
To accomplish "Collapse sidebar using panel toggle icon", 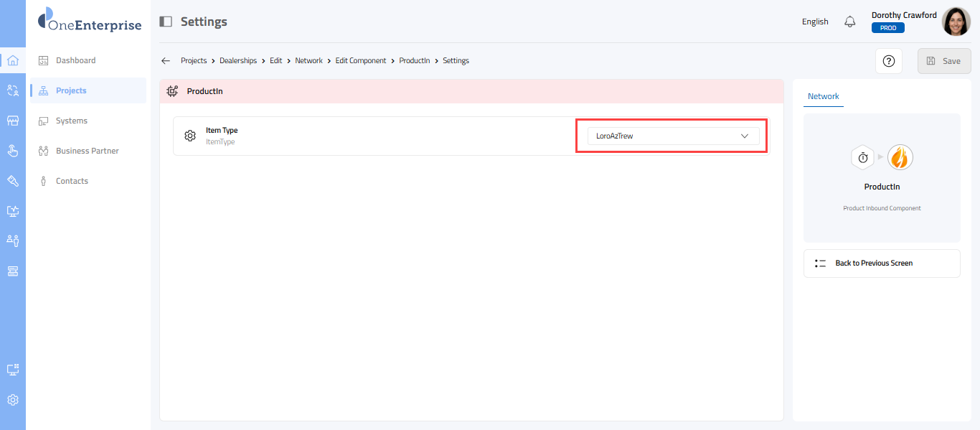I will click(166, 22).
